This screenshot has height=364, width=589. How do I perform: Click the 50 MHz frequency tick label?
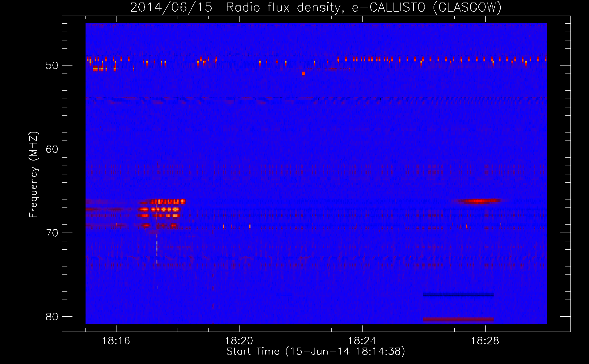coord(52,66)
